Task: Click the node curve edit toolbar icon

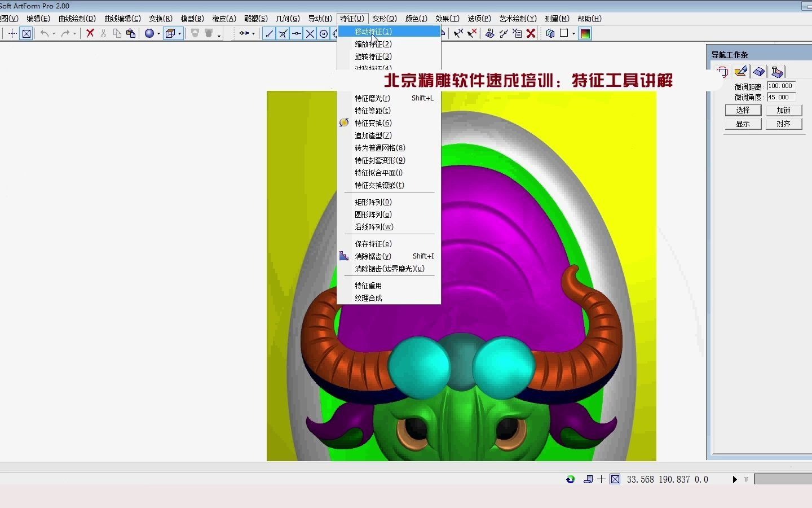Action: tap(504, 33)
